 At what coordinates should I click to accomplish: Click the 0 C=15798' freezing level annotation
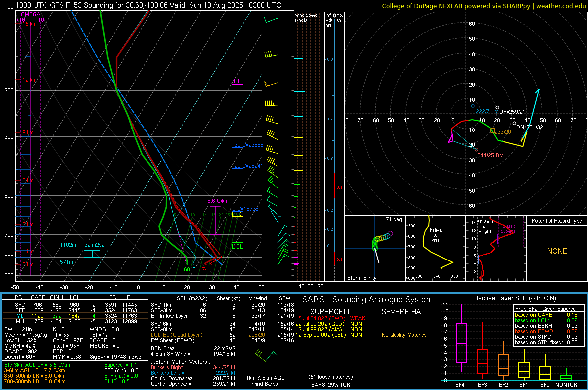(245, 209)
